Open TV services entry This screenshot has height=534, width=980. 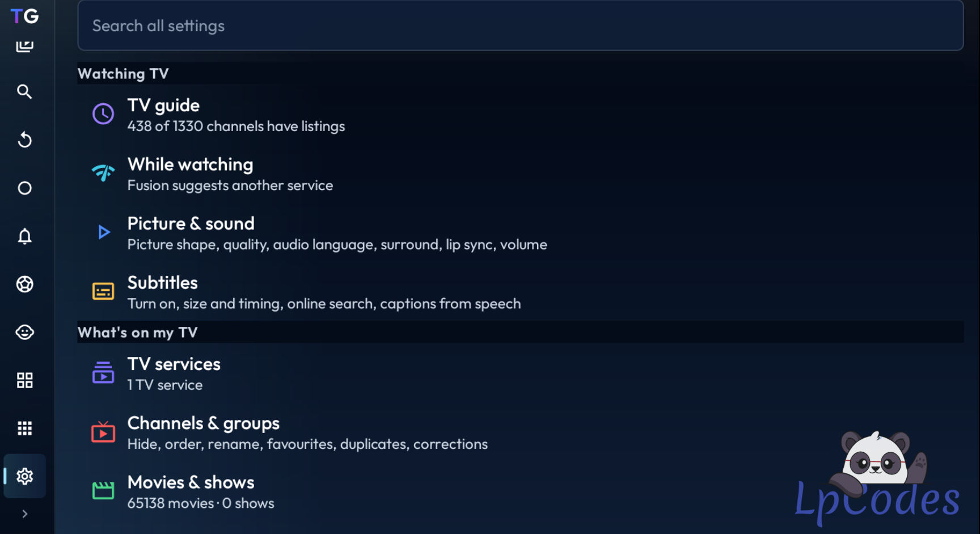point(521,374)
